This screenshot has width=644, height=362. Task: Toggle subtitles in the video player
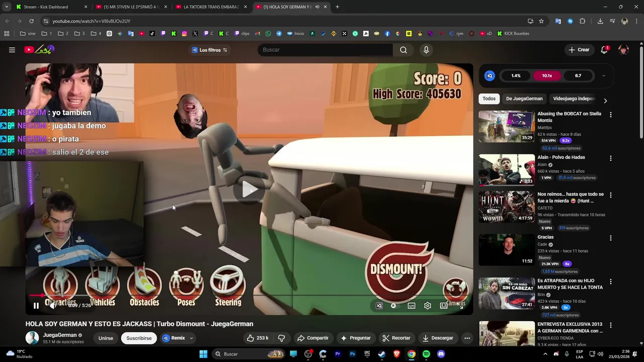point(412,306)
